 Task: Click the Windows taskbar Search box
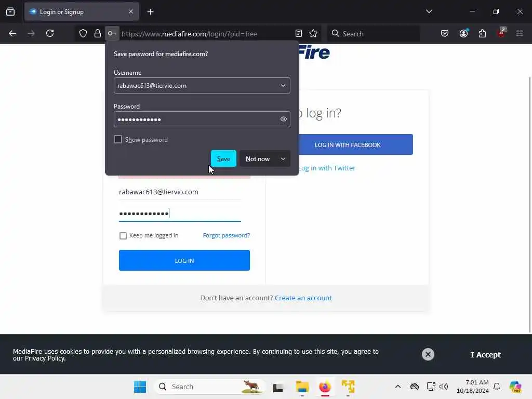(209, 387)
